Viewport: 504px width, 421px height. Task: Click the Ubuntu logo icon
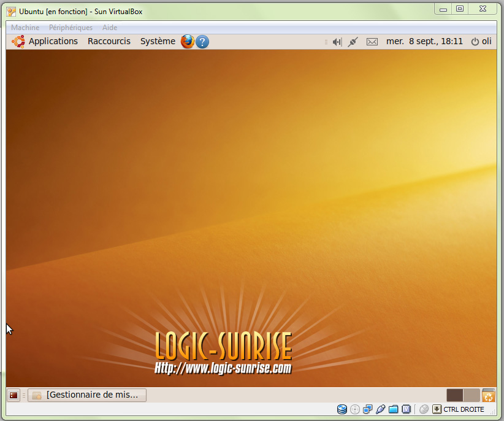18,42
